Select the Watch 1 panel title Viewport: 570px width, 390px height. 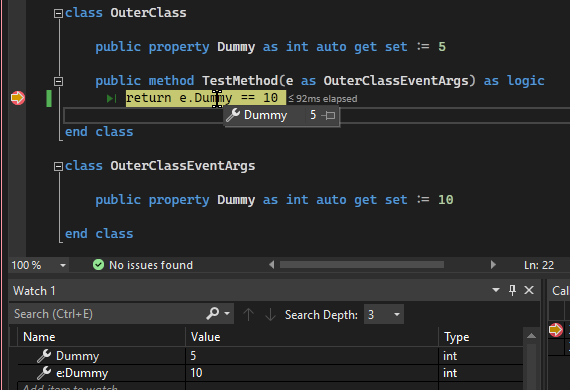click(34, 291)
